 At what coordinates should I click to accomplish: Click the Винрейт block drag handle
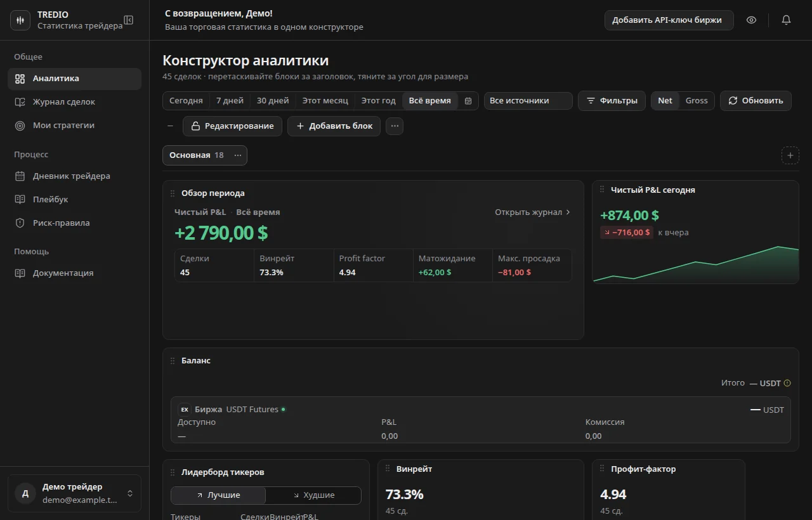click(x=388, y=469)
